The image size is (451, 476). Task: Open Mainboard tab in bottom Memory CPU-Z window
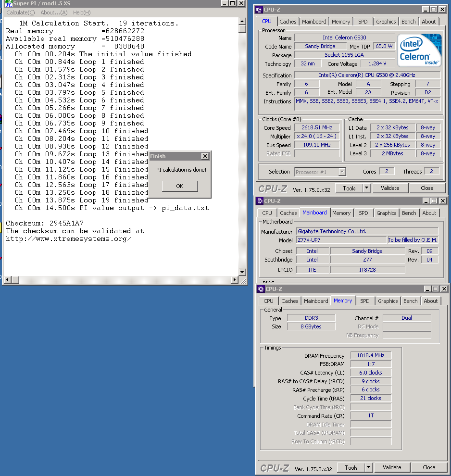[316, 301]
